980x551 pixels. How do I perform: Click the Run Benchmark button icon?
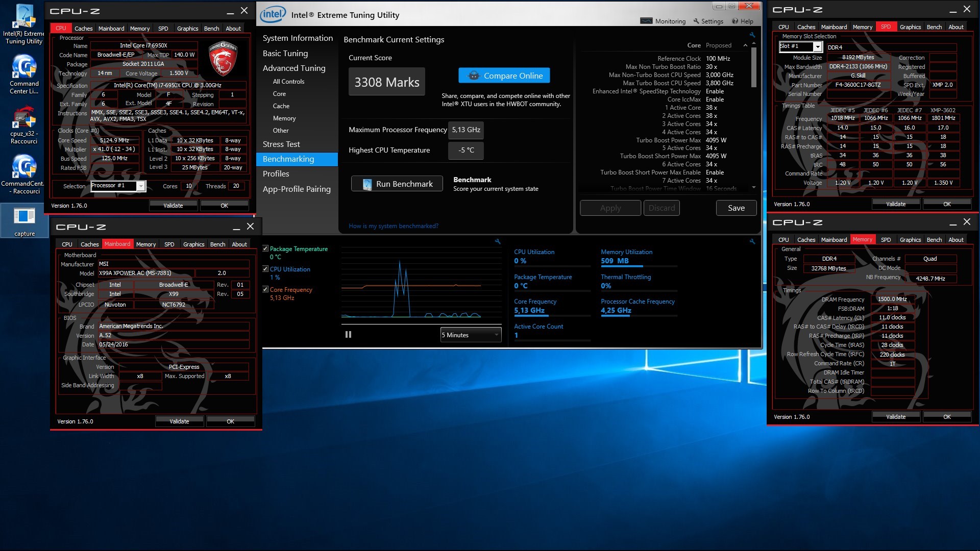coord(367,184)
